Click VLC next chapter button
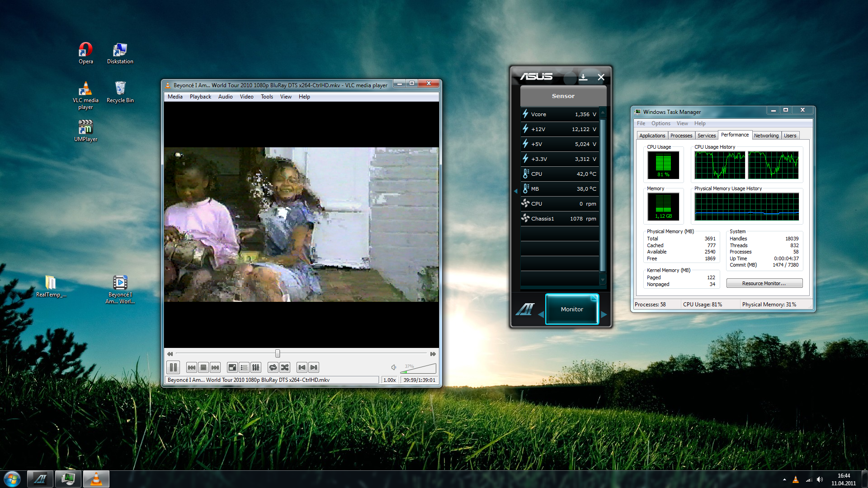Viewport: 868px width, 488px height. [215, 367]
